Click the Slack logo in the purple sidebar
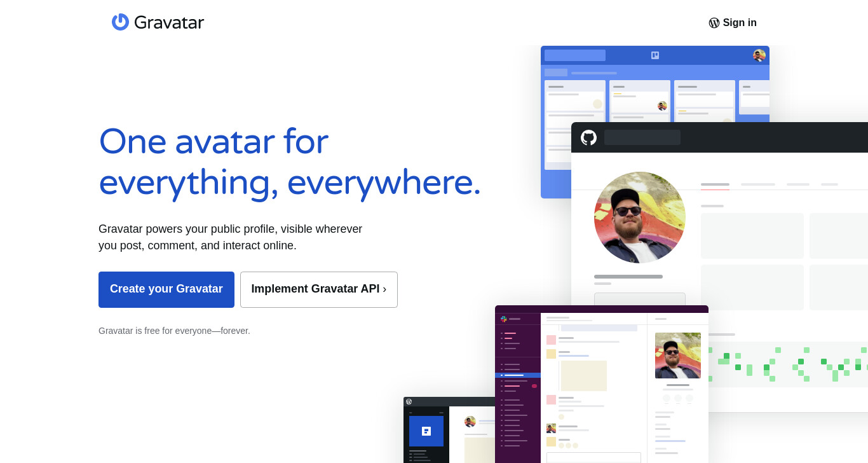 pos(503,319)
